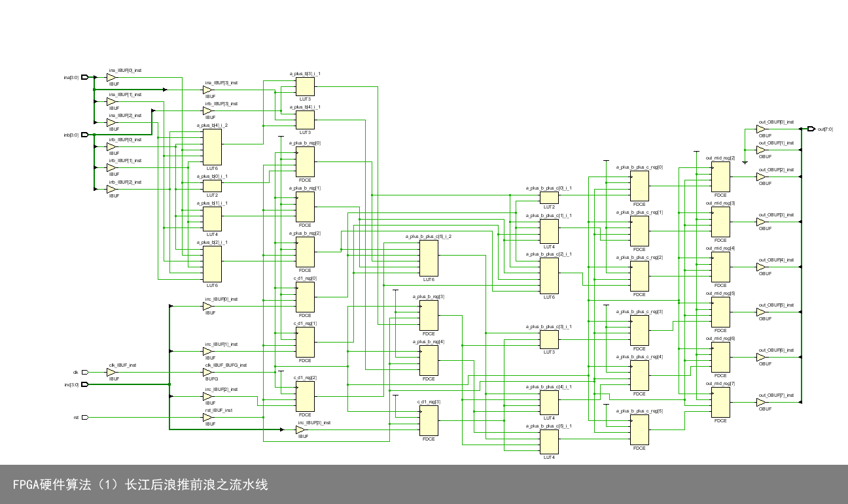
Task: Click the ina[3:0] input port
Action: pos(84,78)
